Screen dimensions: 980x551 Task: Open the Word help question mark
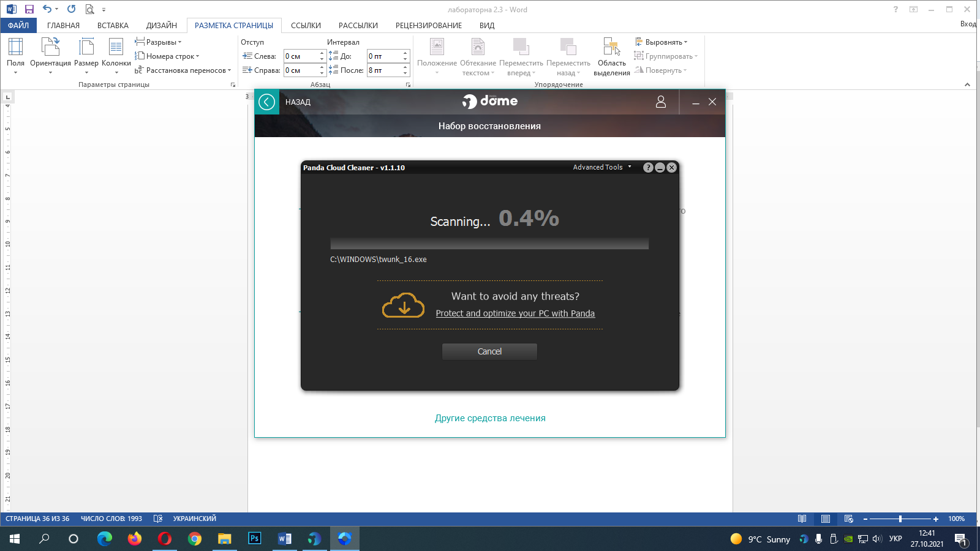(895, 9)
